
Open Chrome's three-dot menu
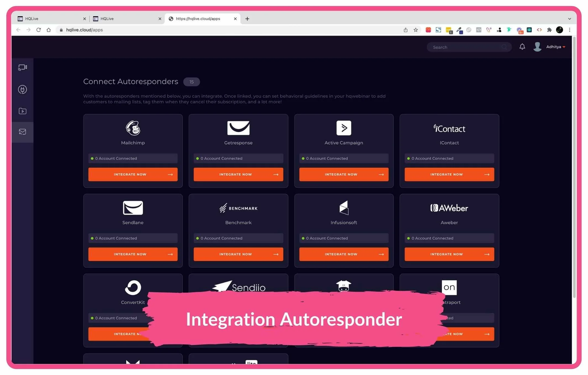click(x=570, y=30)
